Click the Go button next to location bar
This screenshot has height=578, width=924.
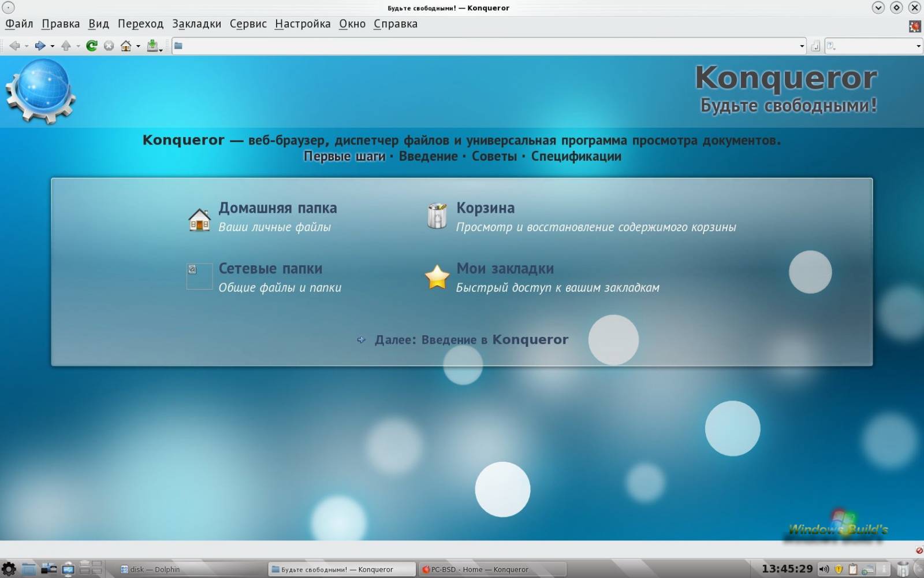click(x=815, y=46)
